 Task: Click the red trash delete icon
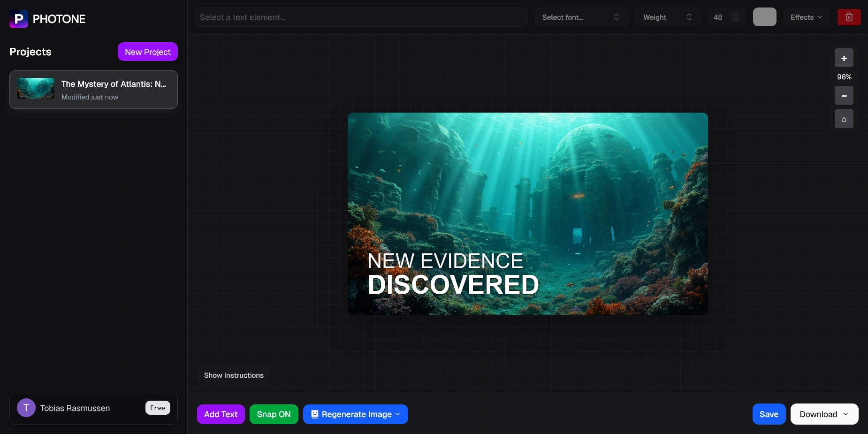coord(849,17)
